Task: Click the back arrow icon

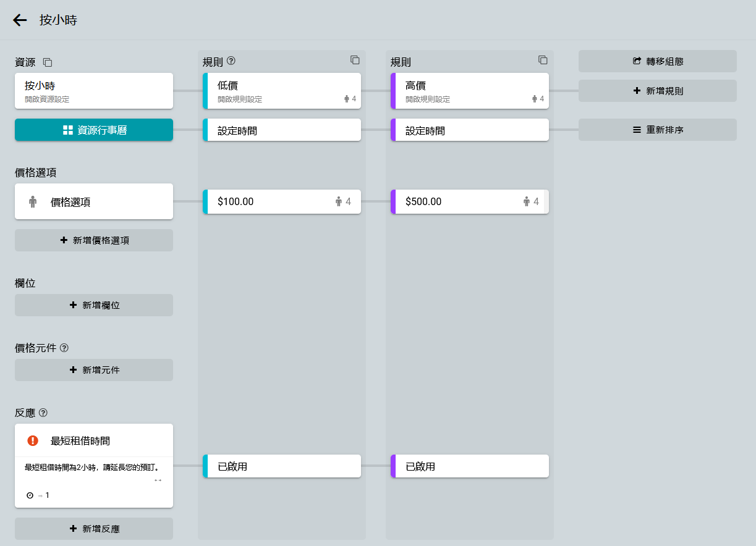Action: coord(20,20)
